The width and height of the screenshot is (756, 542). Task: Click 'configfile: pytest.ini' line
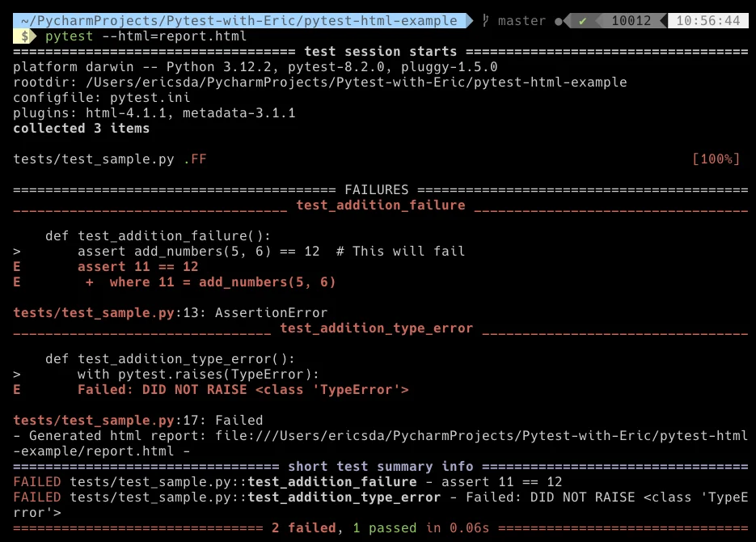coord(102,98)
